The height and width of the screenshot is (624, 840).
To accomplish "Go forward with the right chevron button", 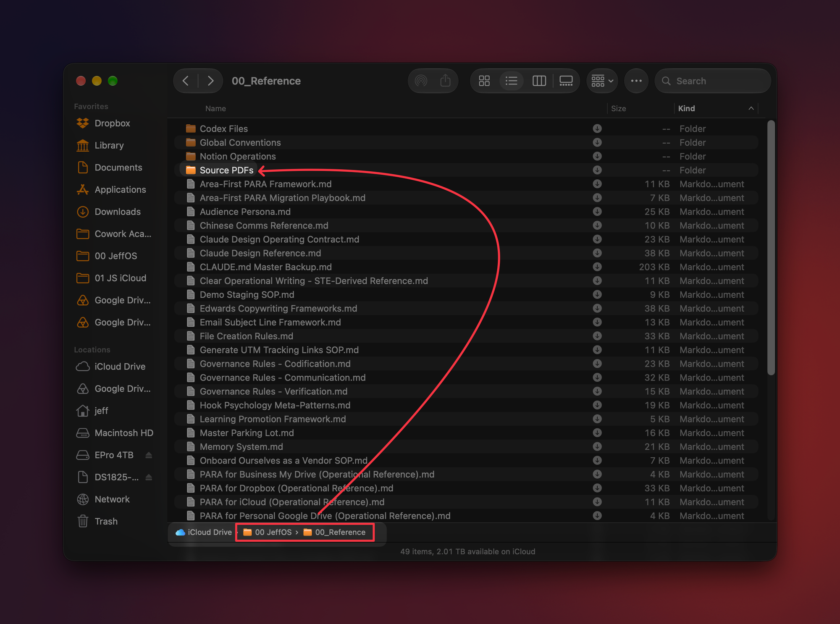I will [210, 81].
